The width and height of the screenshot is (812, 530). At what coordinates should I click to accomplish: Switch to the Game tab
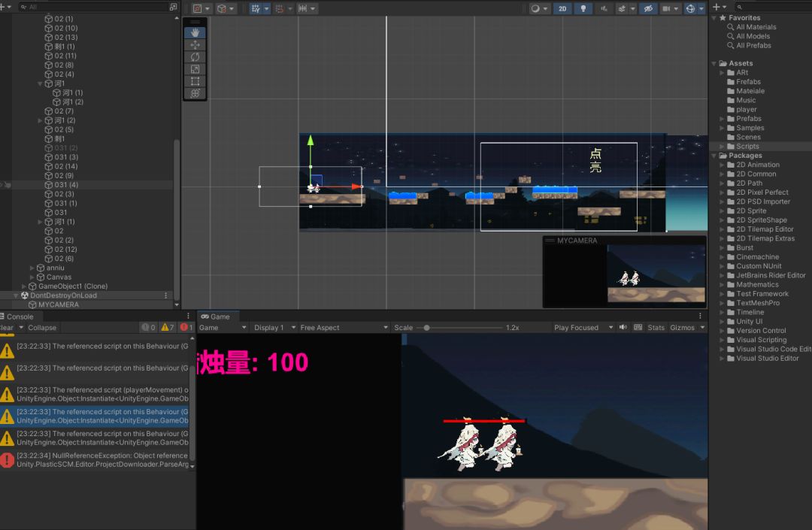point(216,316)
